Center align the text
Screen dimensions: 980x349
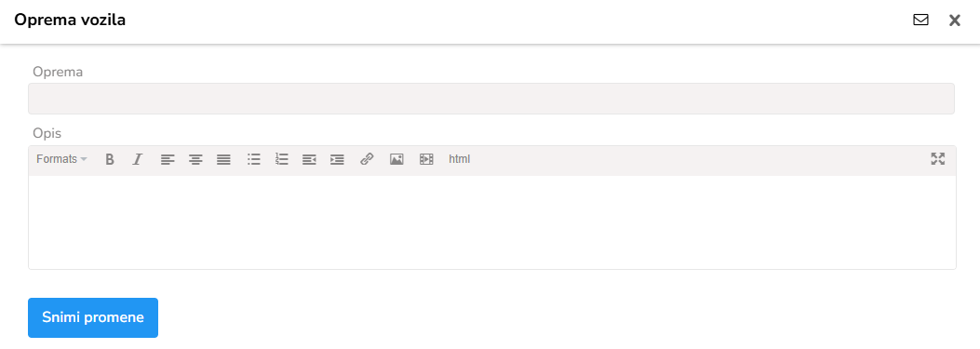(195, 159)
